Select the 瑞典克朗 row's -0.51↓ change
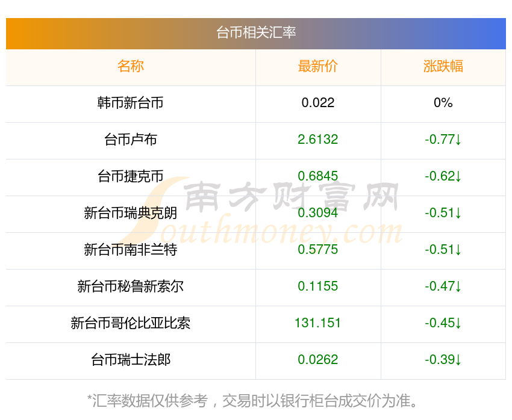The image size is (512, 420). coord(443,213)
